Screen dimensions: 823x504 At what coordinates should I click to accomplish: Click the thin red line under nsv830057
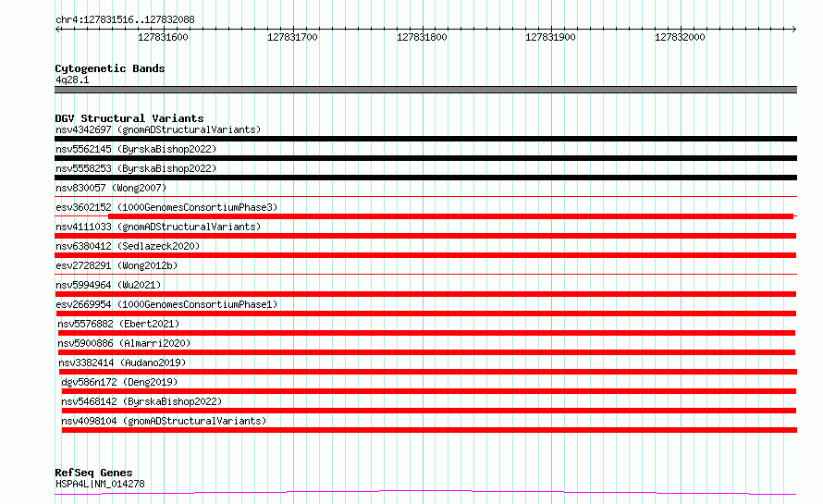click(425, 197)
